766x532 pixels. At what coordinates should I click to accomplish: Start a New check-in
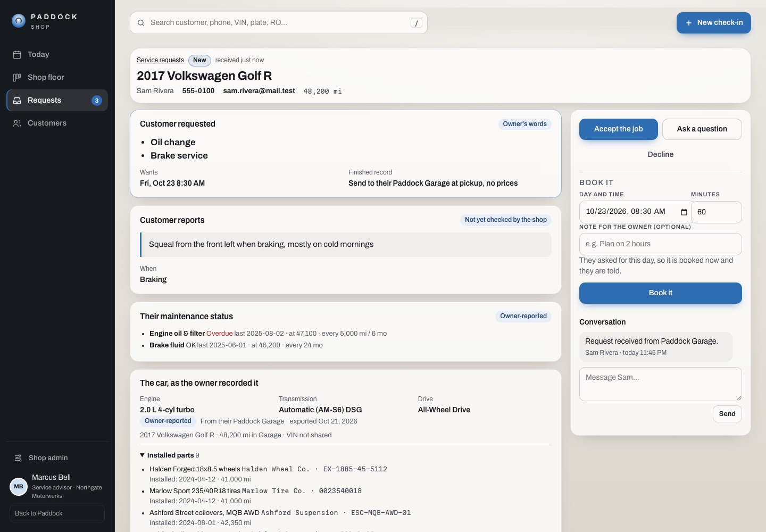point(714,23)
